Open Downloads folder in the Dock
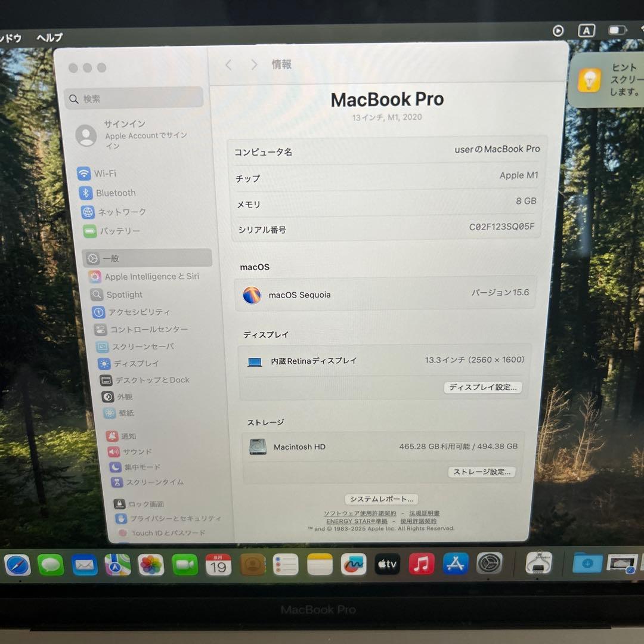Image resolution: width=644 pixels, height=644 pixels. tap(588, 562)
